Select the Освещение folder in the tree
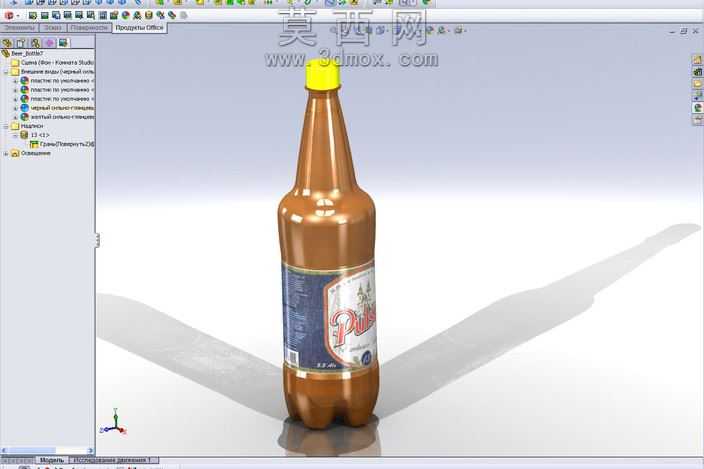This screenshot has width=704, height=469. 31,153
